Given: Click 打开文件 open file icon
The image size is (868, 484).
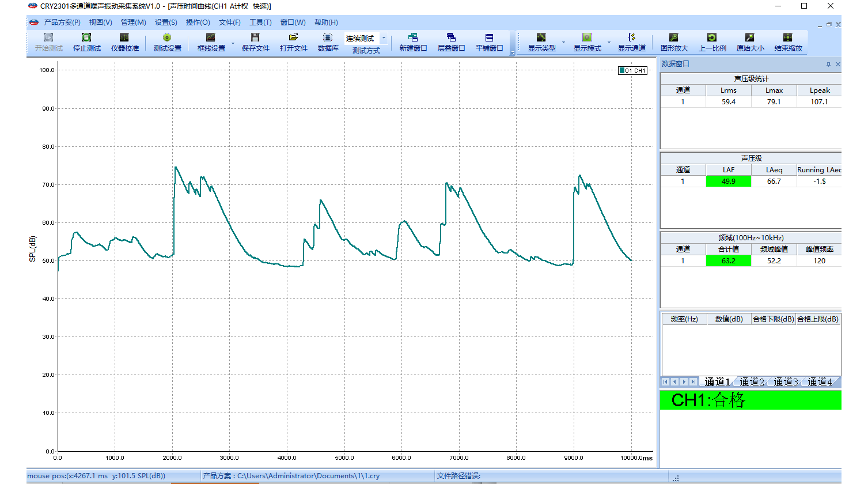Looking at the screenshot, I should (x=293, y=38).
